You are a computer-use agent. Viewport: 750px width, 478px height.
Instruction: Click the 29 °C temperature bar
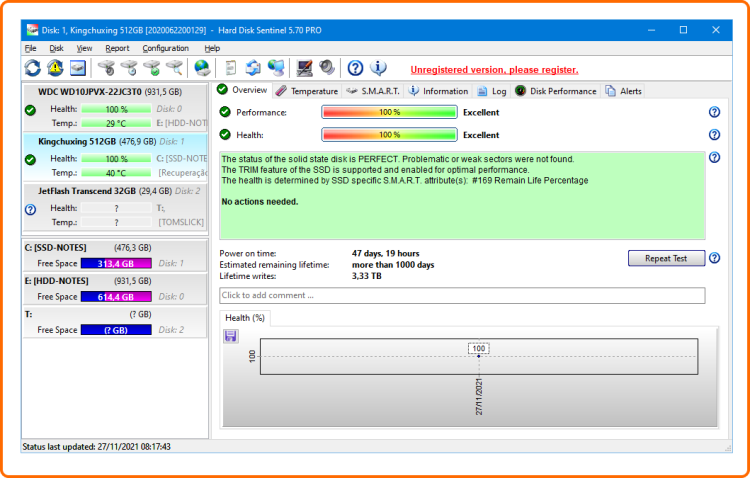tap(116, 123)
